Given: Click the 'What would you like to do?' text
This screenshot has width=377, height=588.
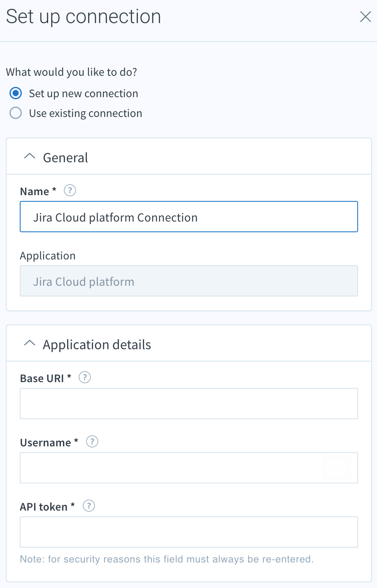Looking at the screenshot, I should tap(72, 72).
